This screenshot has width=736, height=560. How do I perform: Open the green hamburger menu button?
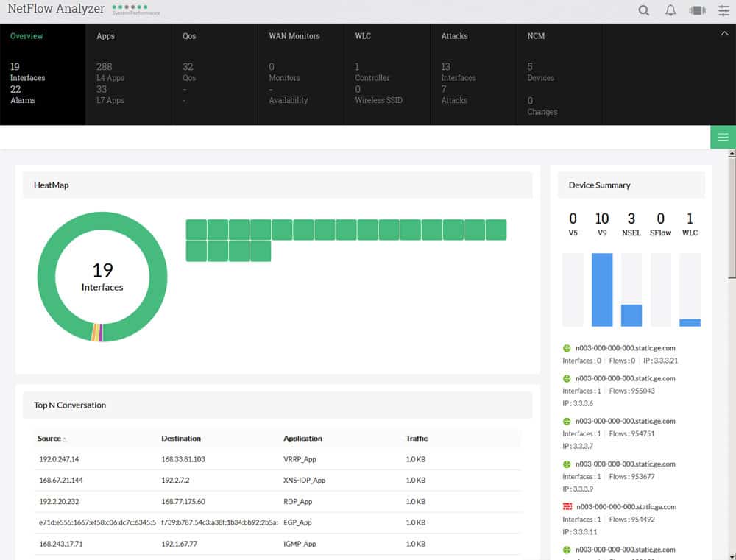pyautogui.click(x=723, y=137)
